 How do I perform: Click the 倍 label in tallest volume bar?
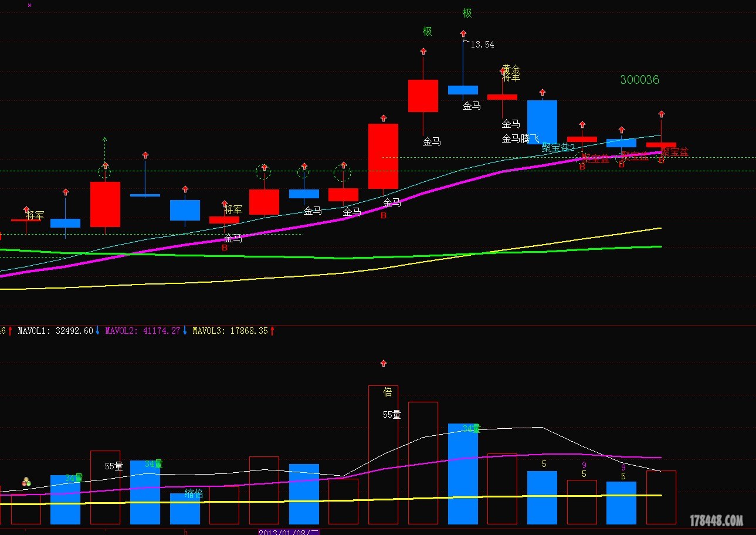[x=387, y=392]
